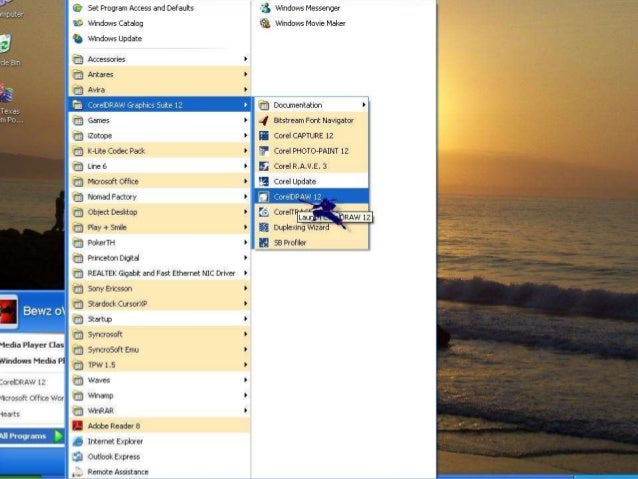Click the SB Profiler icon
The width and height of the screenshot is (638, 479).
pyautogui.click(x=264, y=243)
